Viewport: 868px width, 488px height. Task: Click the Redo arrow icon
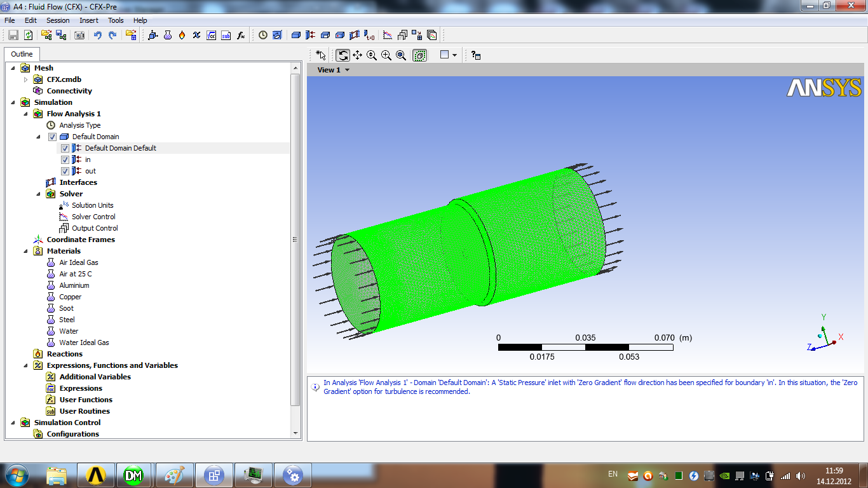pos(112,36)
